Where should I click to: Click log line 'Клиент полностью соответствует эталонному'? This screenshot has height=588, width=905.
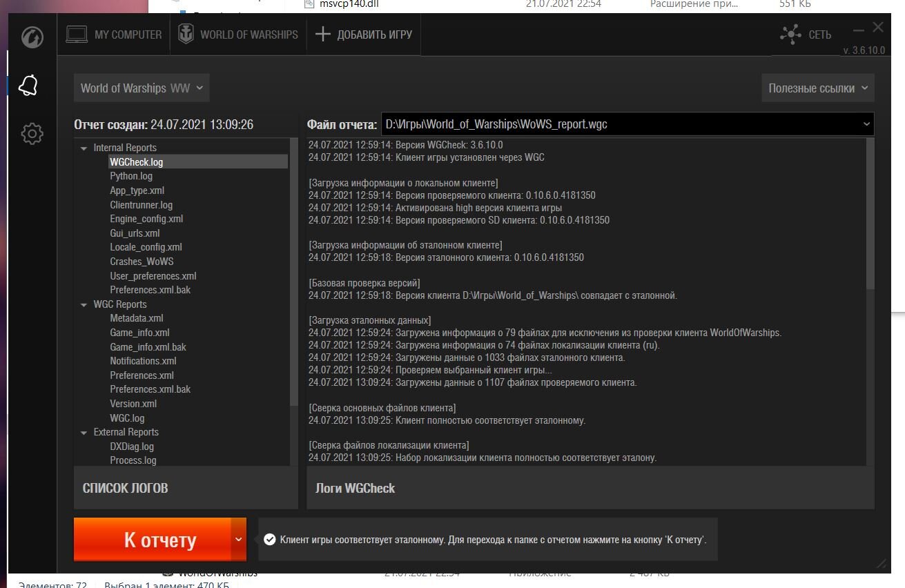pos(447,420)
